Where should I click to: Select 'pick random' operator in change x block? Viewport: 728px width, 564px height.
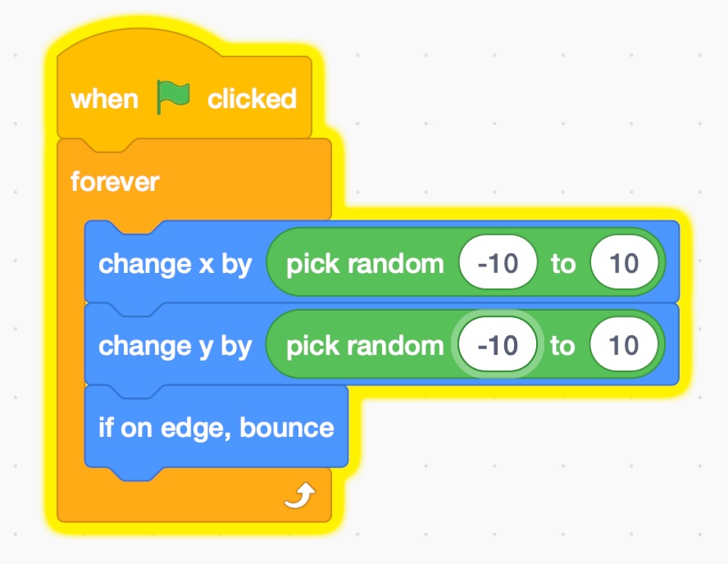pos(364,264)
